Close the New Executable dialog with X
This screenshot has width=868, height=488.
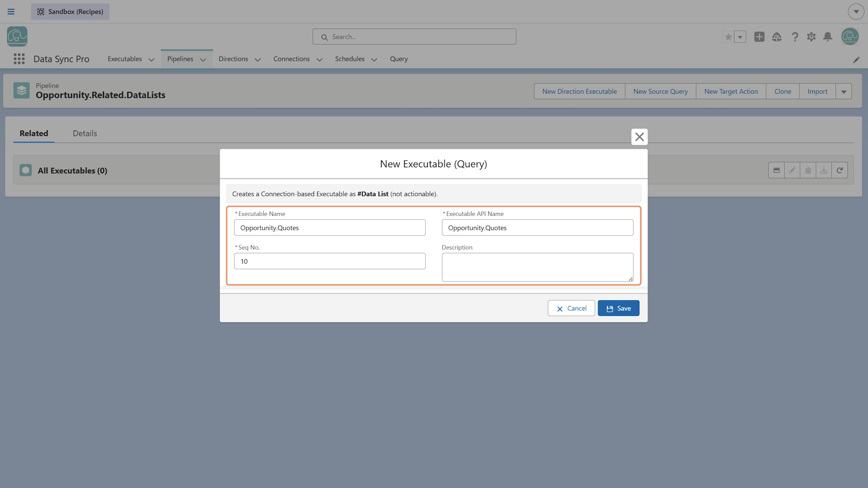[x=639, y=137]
